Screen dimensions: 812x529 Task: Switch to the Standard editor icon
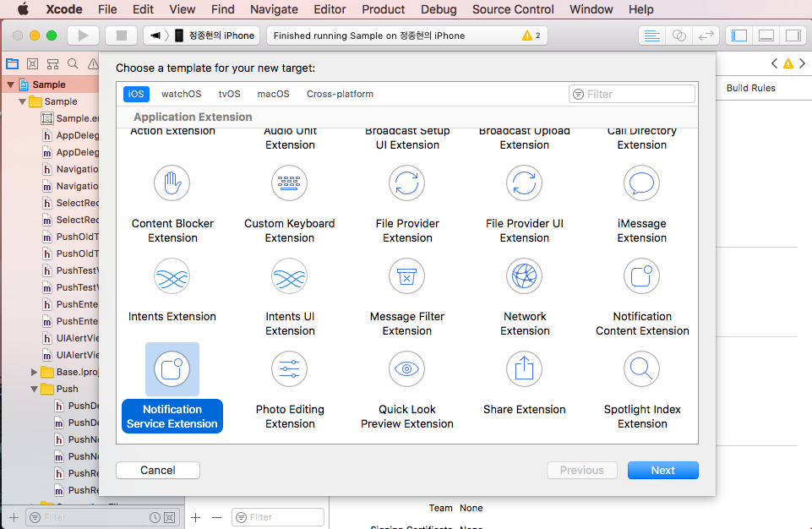pos(652,35)
